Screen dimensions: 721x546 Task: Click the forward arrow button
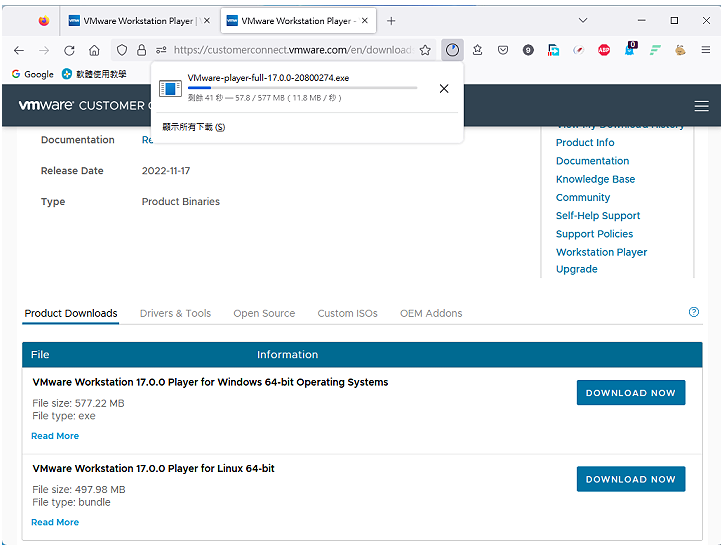click(44, 50)
